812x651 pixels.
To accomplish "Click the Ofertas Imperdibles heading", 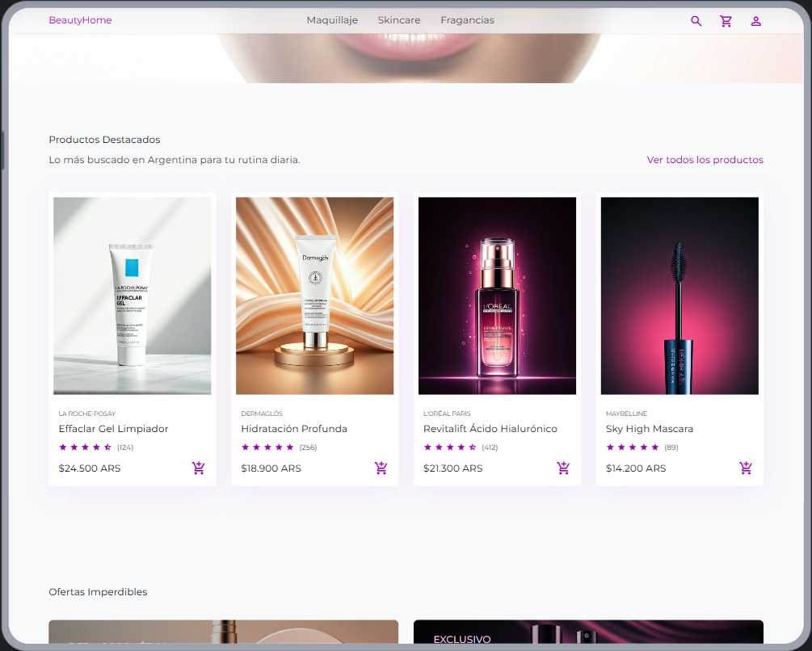I will coord(98,592).
